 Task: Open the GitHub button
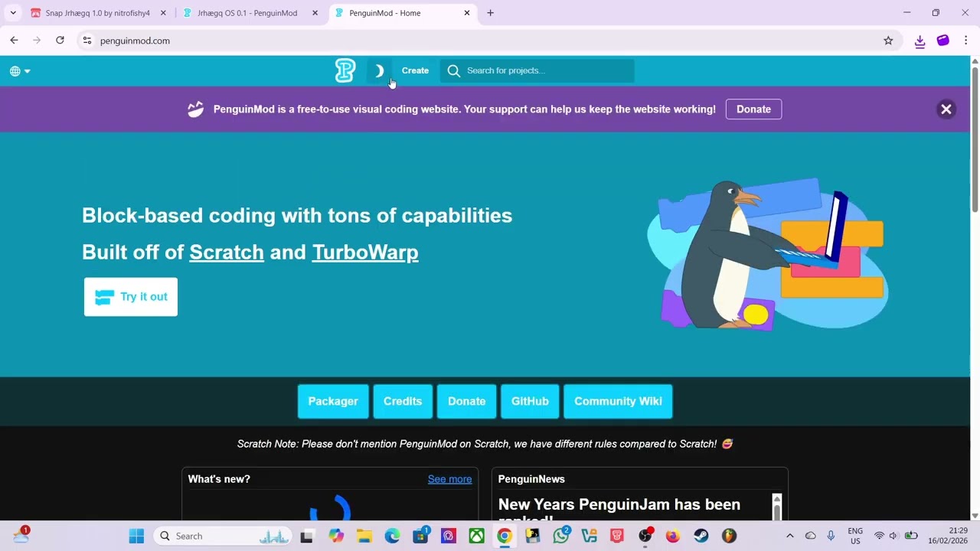(x=530, y=402)
